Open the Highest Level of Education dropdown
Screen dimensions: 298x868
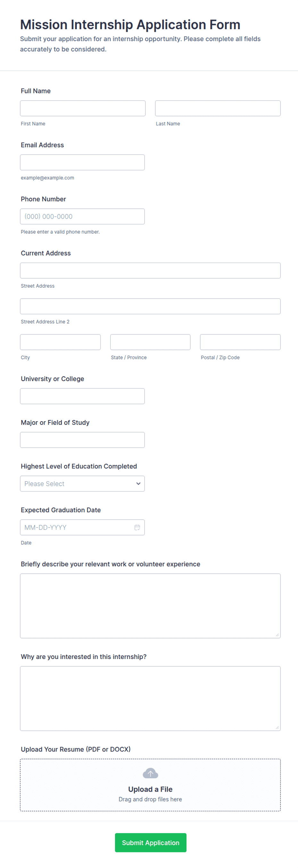82,484
